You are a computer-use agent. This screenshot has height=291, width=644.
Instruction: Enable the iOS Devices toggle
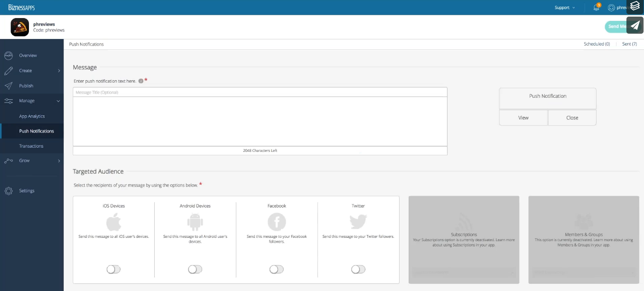coord(113,270)
